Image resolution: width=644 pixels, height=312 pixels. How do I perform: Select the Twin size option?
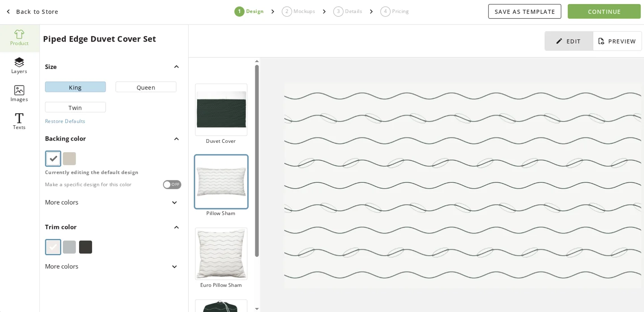click(x=75, y=107)
